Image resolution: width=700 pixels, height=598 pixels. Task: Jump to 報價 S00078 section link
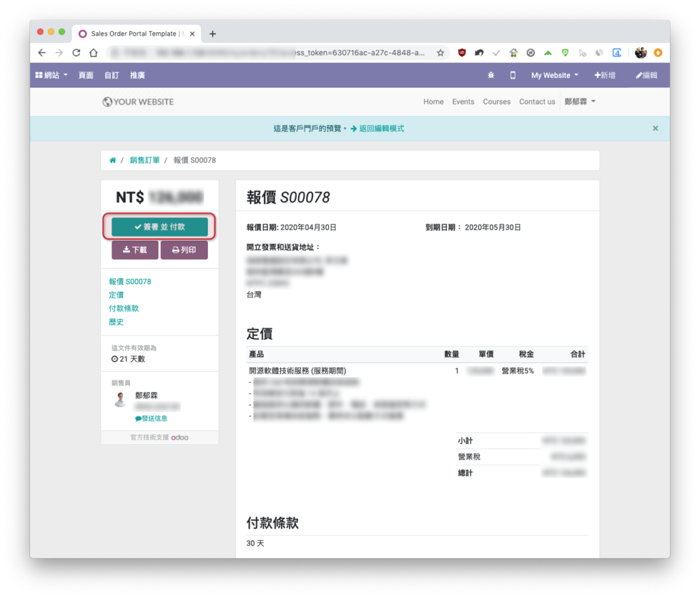(x=130, y=282)
